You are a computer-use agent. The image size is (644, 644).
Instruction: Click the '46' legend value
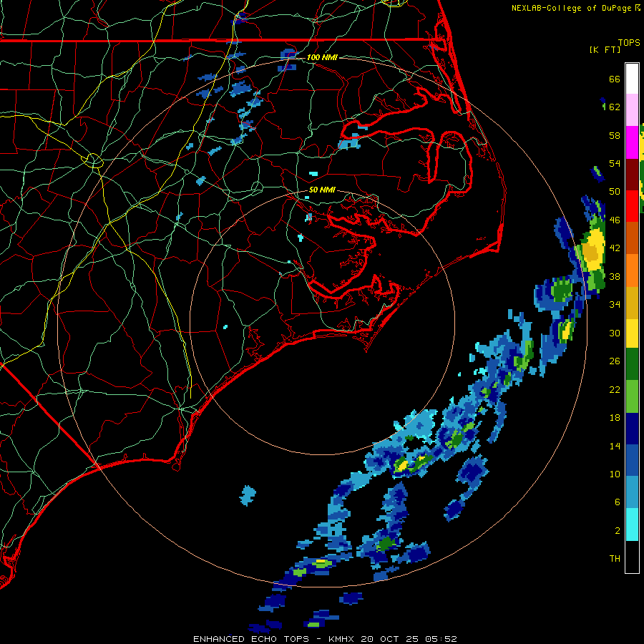click(x=615, y=220)
